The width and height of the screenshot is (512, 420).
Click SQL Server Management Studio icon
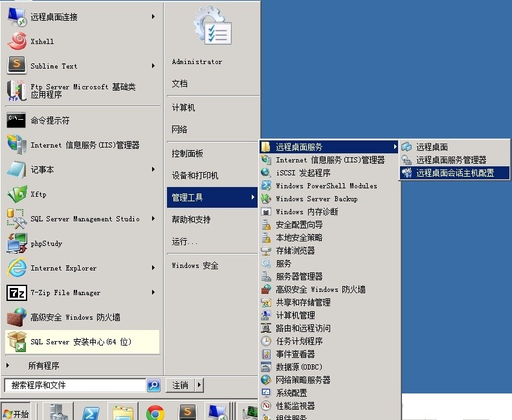(17, 219)
